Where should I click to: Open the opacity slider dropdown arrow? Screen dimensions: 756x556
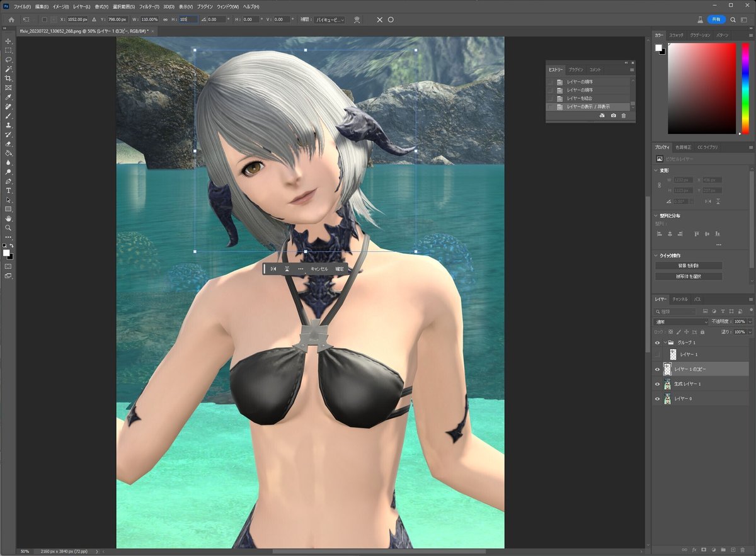click(x=749, y=322)
